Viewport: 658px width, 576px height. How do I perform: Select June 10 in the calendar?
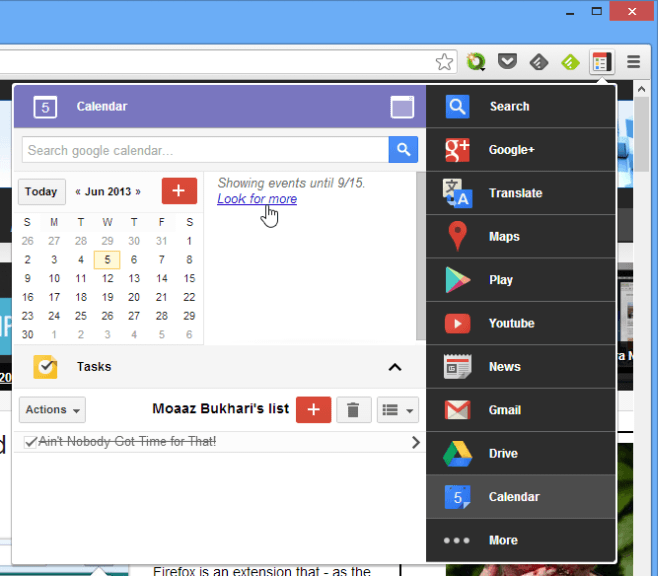pos(54,278)
